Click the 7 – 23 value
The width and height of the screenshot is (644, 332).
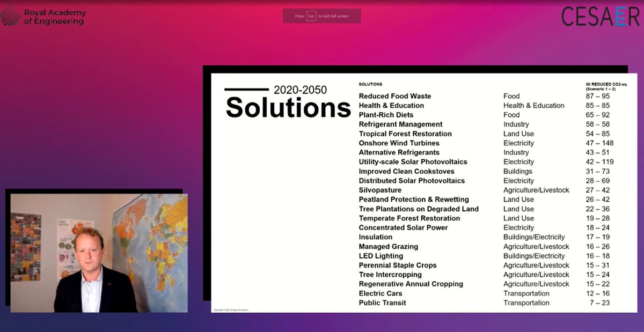600,303
